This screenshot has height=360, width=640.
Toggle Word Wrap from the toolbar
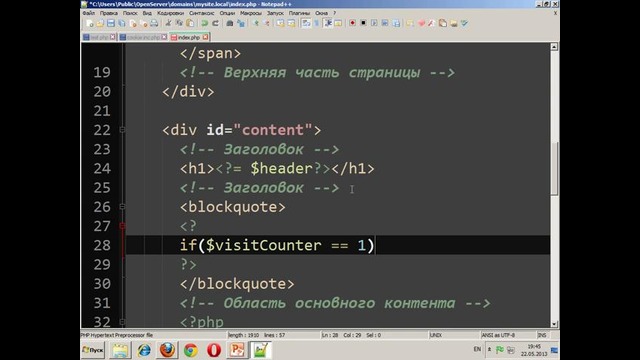(306, 23)
